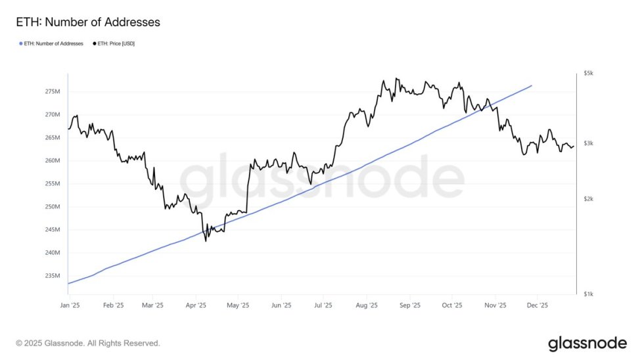Click the copyright notice '© 2025 Glassnode'
Screen dimensions: 644x362
[88, 343]
